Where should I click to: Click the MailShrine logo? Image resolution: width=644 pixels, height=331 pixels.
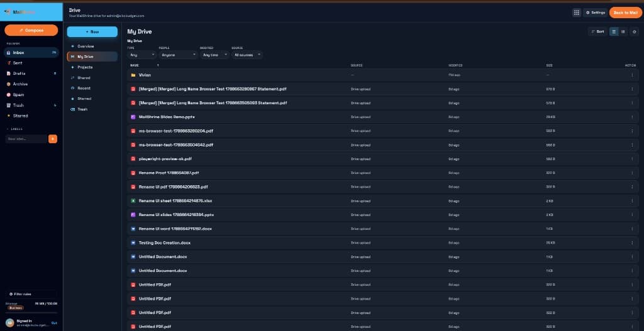21,13
